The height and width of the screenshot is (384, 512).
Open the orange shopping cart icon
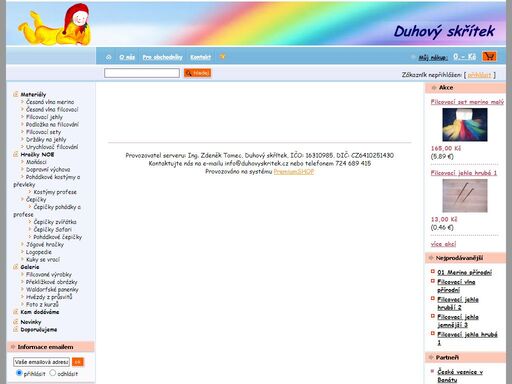point(489,56)
